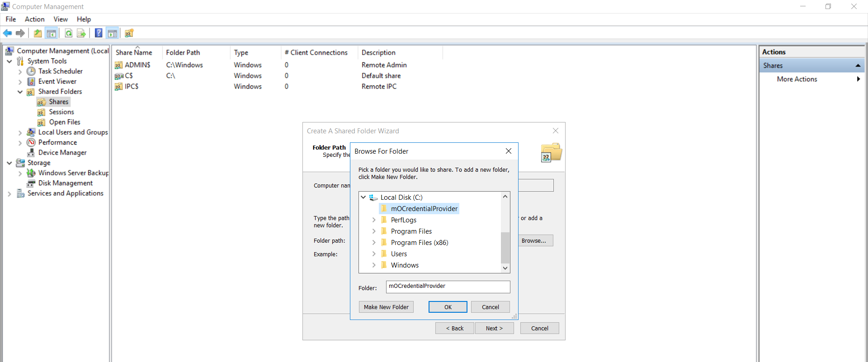Click the folder tree scrollbar thumb
Viewport: 868px width, 362px height.
(505, 248)
